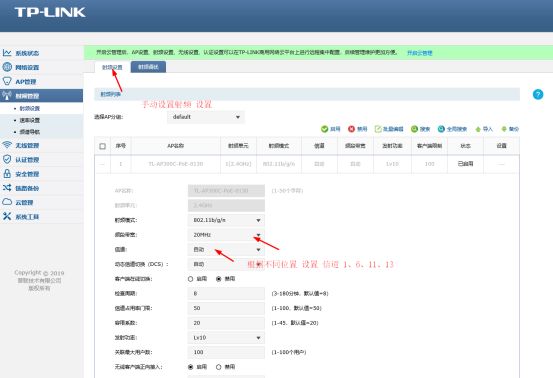Click the 备份 (backup) down-arrow icon
Image resolution: width=553 pixels, height=378 pixels.
pyautogui.click(x=504, y=129)
